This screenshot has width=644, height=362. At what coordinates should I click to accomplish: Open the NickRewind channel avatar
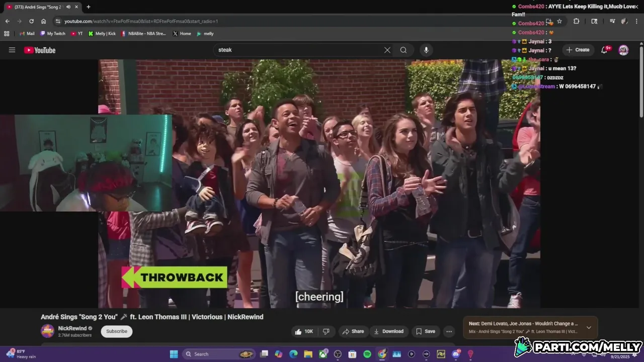click(47, 331)
